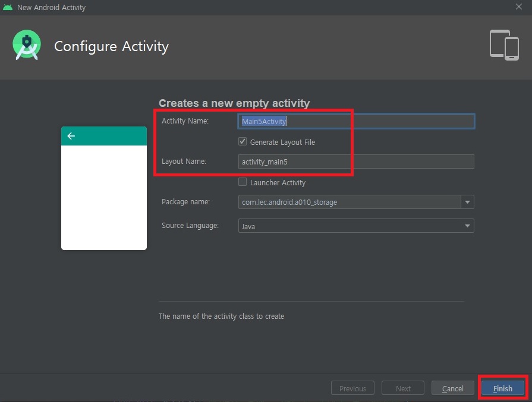Screen dimensions: 532x402
Task: Click the 'Activity Name:' label
Action: pyautogui.click(x=185, y=121)
